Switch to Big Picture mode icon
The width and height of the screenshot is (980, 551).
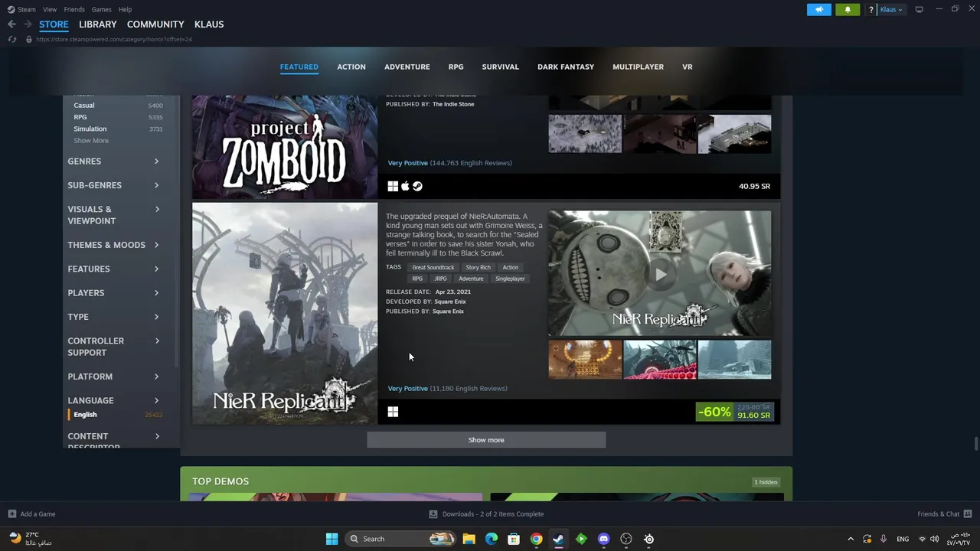(x=919, y=9)
